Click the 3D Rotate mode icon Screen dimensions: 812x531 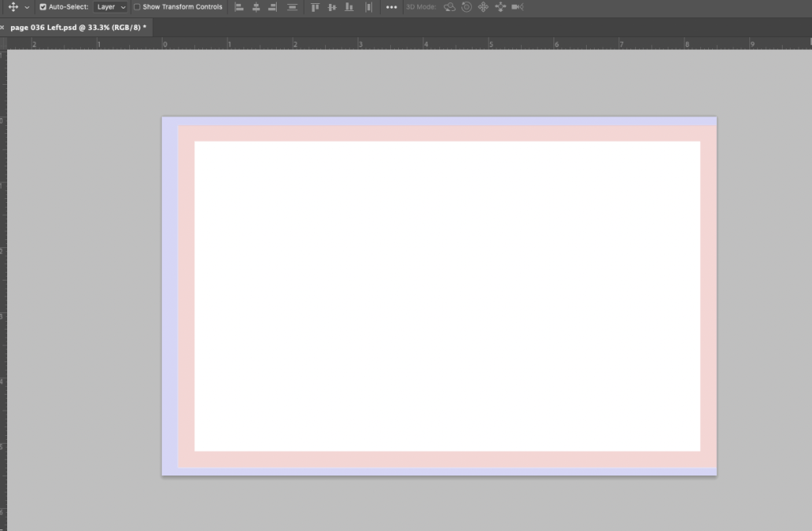pos(450,7)
